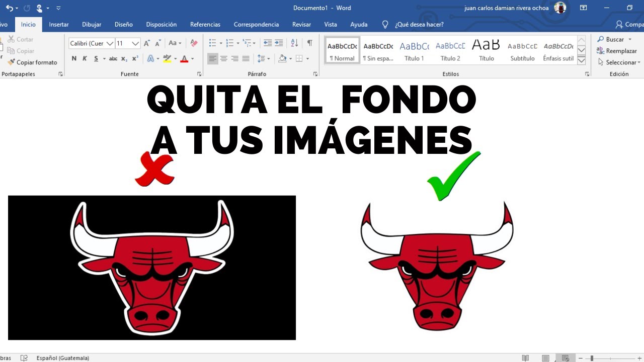Open the Fuente dialog launcher
Viewport: 644px width, 362px height.
[x=199, y=74]
